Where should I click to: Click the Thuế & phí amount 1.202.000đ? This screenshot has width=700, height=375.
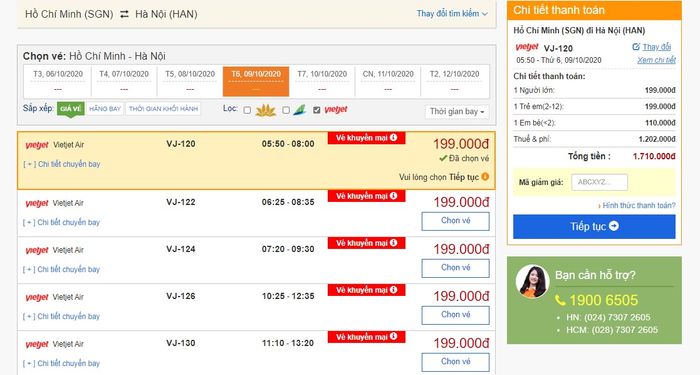tap(657, 139)
